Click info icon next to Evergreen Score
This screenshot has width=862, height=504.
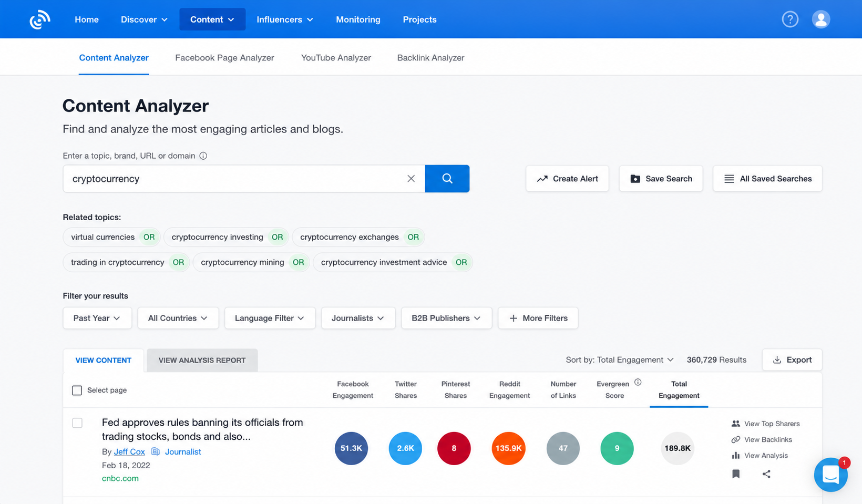point(638,382)
